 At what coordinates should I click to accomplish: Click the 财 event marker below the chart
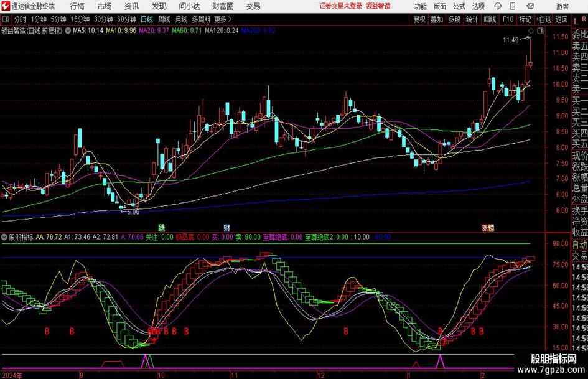pyautogui.click(x=227, y=227)
